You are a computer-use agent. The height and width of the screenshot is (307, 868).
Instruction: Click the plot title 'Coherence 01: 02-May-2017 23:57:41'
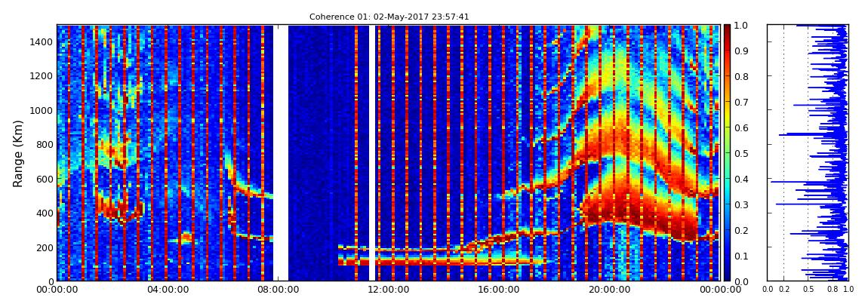pyautogui.click(x=389, y=17)
